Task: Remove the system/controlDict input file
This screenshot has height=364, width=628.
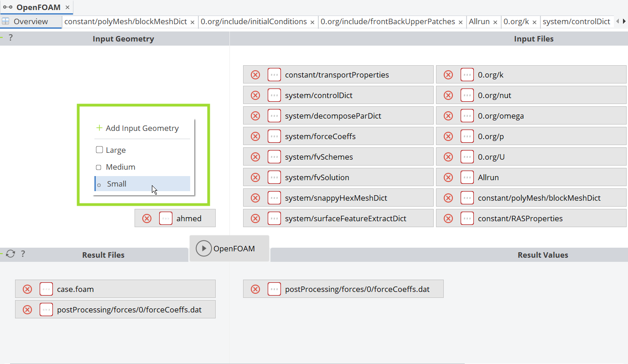Action: pyautogui.click(x=255, y=95)
